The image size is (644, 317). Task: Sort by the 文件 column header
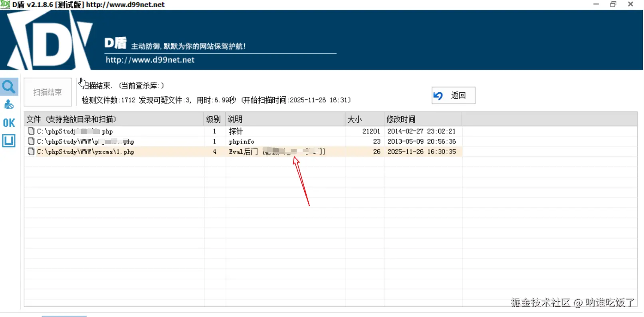coord(114,119)
